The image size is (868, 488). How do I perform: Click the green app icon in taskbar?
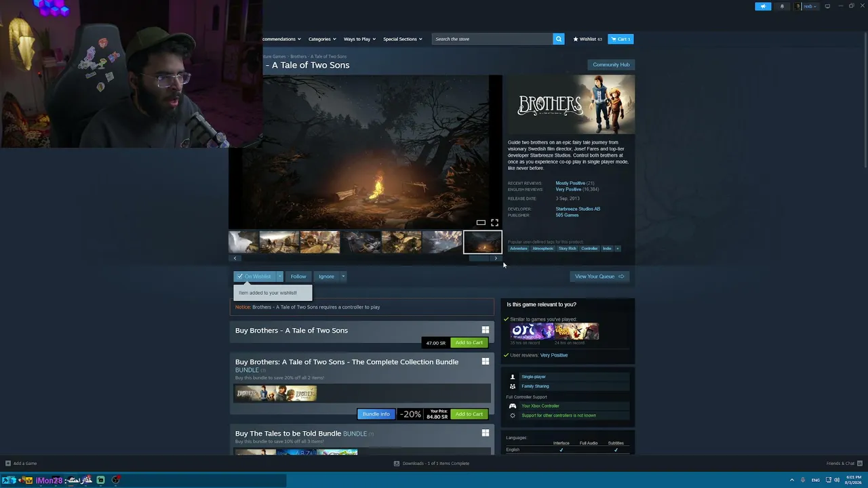(100, 480)
